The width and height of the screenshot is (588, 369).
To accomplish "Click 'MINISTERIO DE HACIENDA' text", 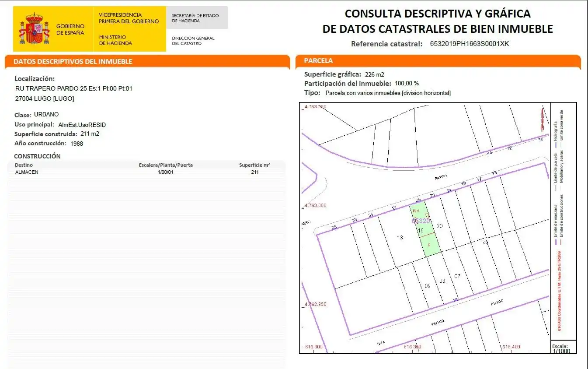I will (115, 40).
